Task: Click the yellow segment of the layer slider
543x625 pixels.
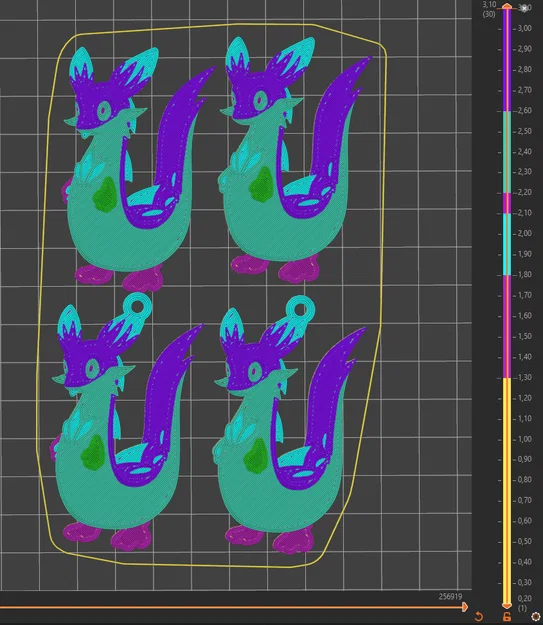Action: pyautogui.click(x=507, y=490)
